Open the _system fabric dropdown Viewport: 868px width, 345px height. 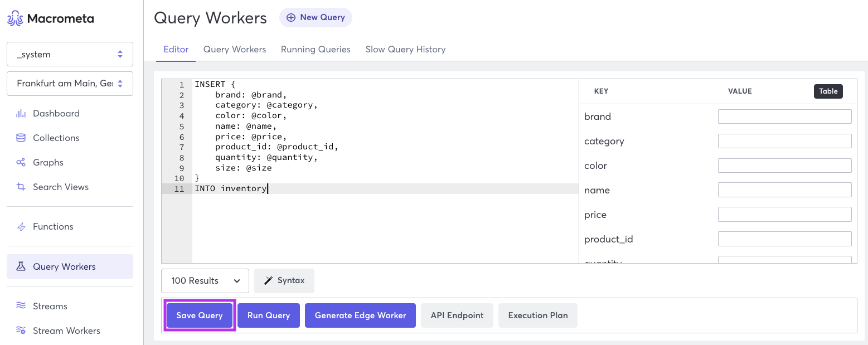70,54
